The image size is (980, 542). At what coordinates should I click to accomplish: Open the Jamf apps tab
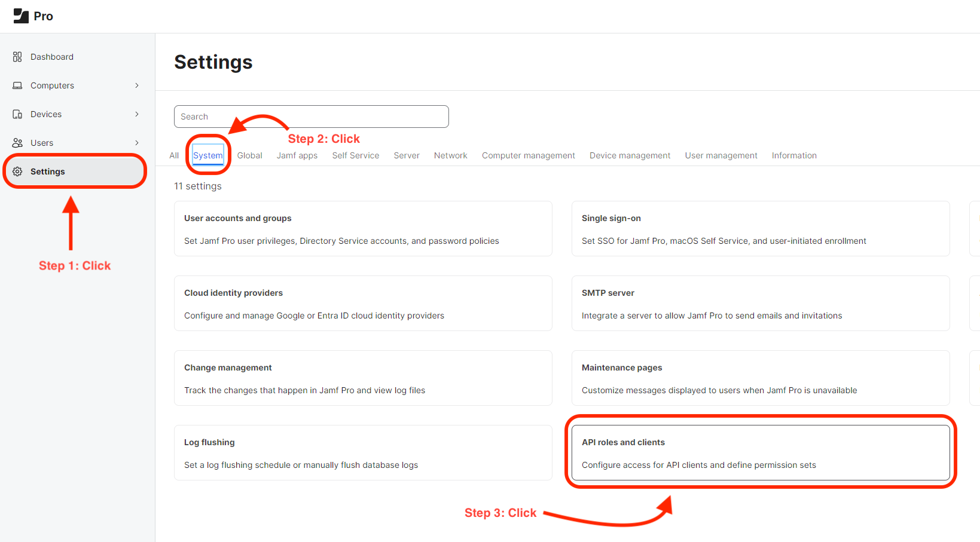pos(297,155)
